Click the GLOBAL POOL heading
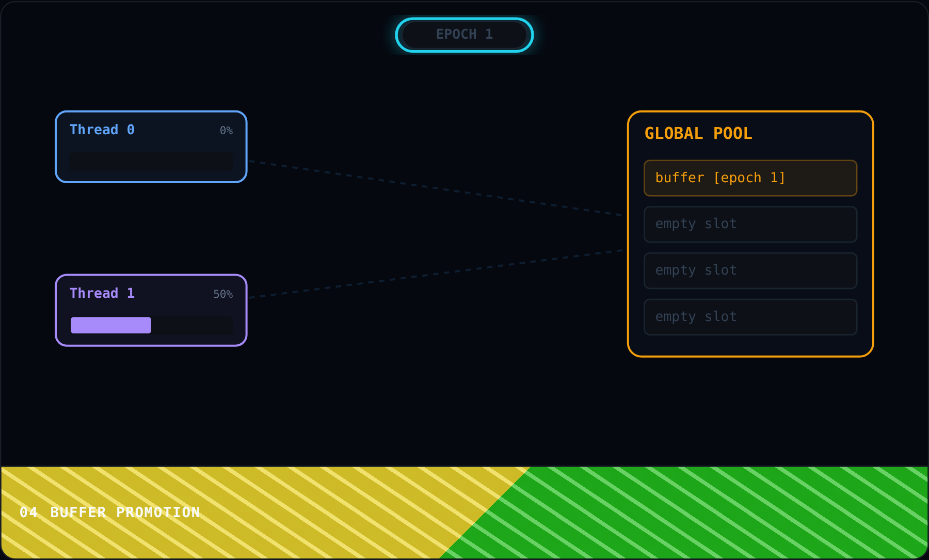 (698, 133)
